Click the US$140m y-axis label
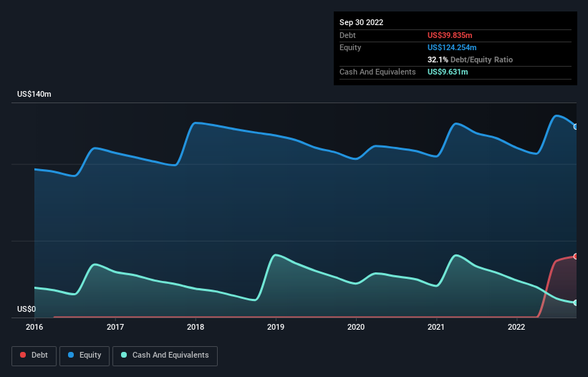This screenshot has height=377, width=588. [34, 94]
